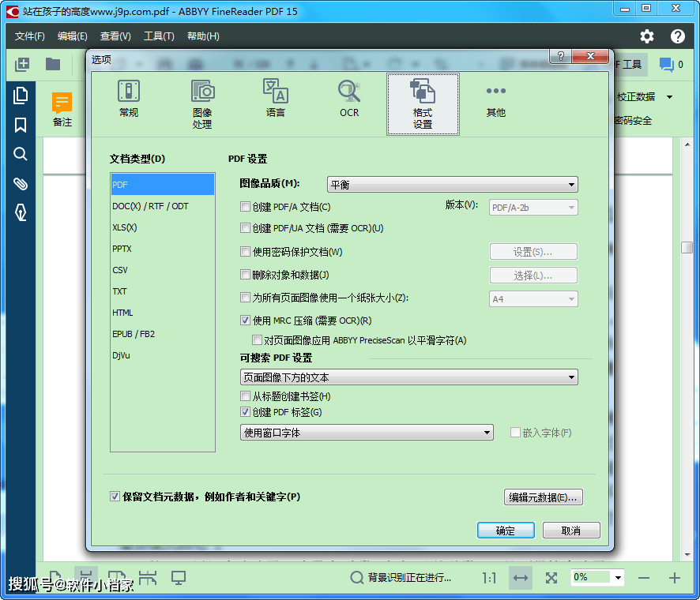Screen dimensions: 700x600
Task: Open the 编辑(E) menu
Action: pos(73,36)
